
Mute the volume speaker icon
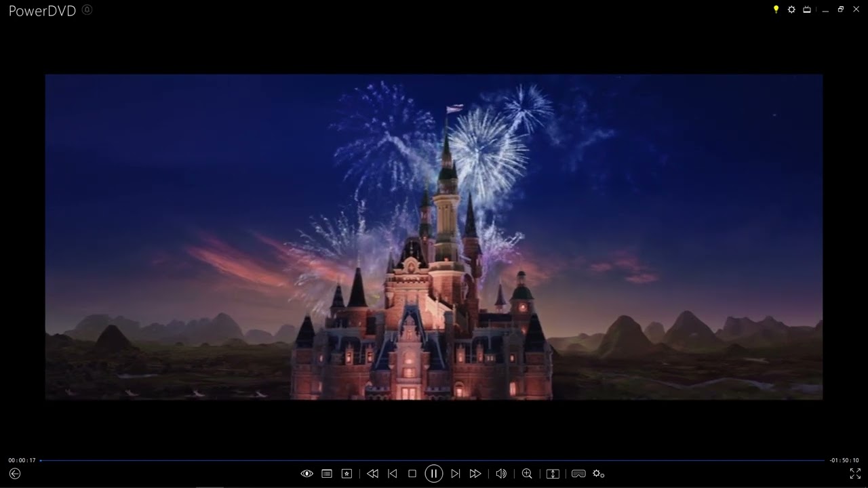pos(501,474)
